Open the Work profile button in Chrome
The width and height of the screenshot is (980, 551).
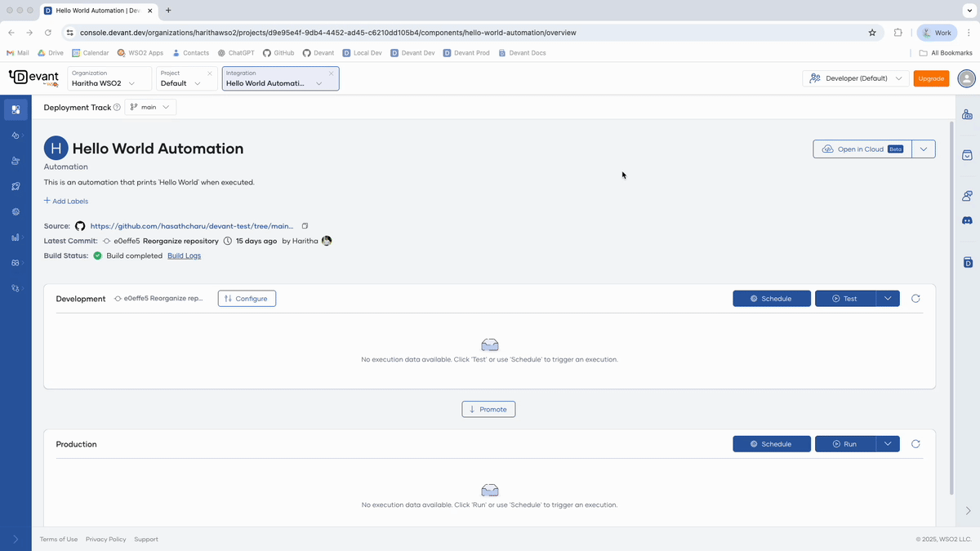click(x=937, y=33)
